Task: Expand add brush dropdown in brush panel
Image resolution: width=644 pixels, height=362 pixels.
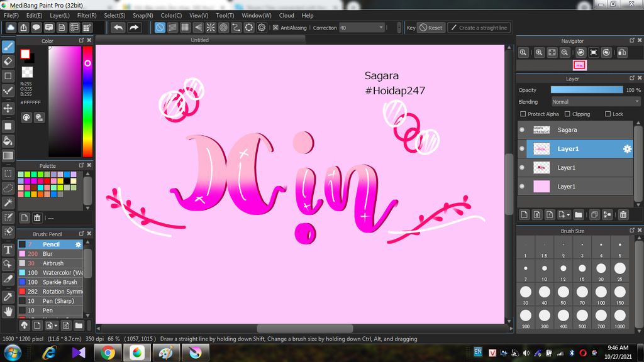Action: (x=56, y=326)
